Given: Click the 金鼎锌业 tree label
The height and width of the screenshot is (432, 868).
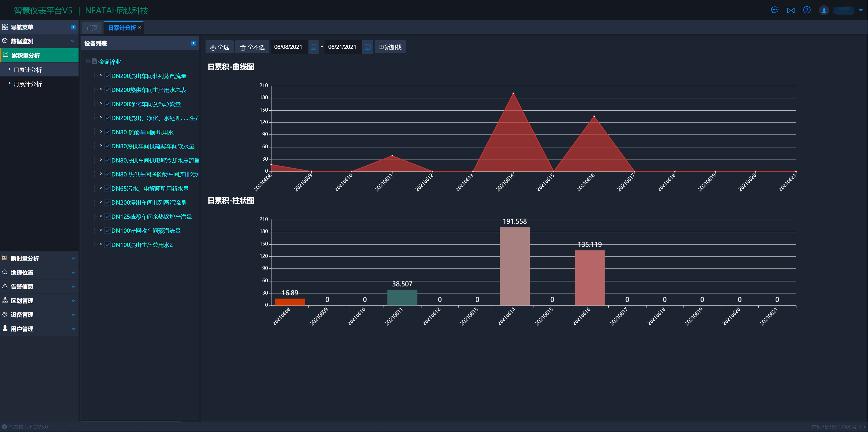Looking at the screenshot, I should click(110, 62).
